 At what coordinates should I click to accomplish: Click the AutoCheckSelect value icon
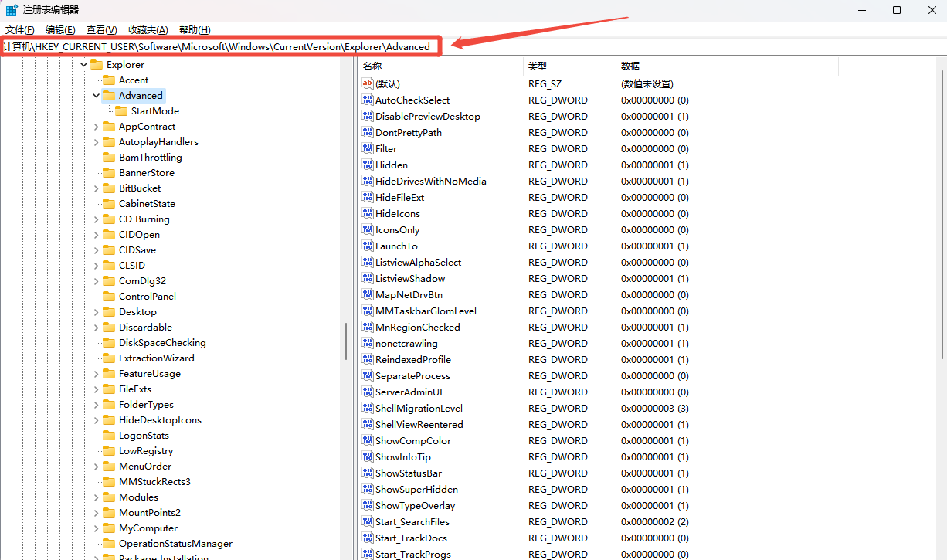click(368, 100)
